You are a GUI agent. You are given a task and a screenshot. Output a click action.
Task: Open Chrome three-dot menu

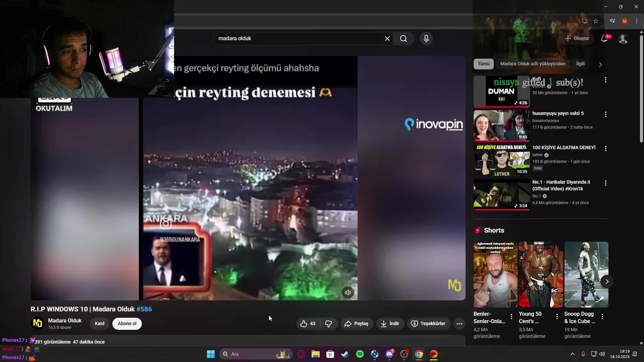pyautogui.click(x=636, y=21)
